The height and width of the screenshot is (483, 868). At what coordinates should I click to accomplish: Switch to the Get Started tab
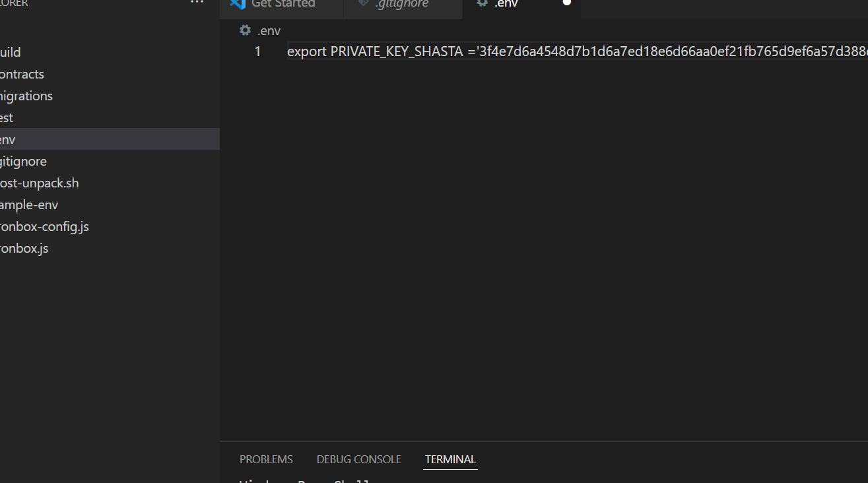tap(281, 4)
